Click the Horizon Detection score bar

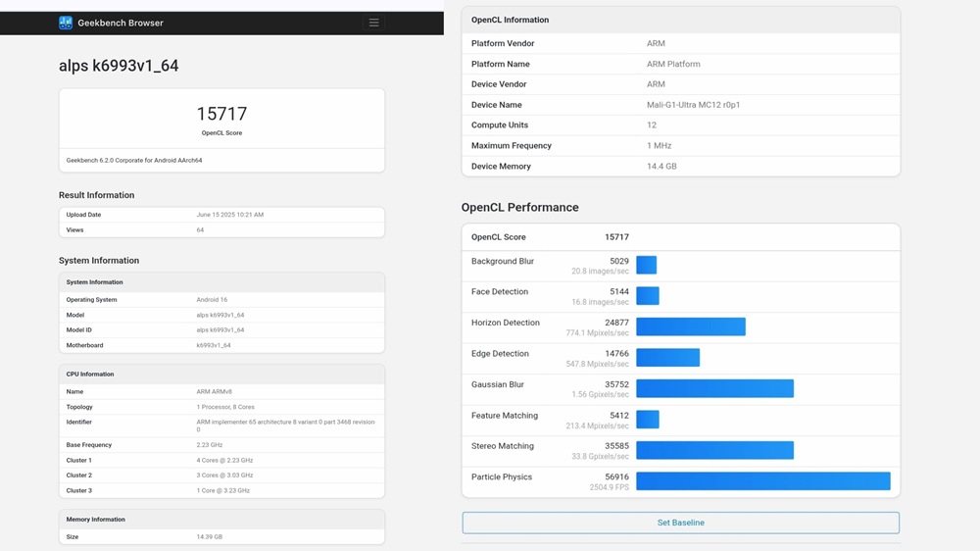click(690, 326)
